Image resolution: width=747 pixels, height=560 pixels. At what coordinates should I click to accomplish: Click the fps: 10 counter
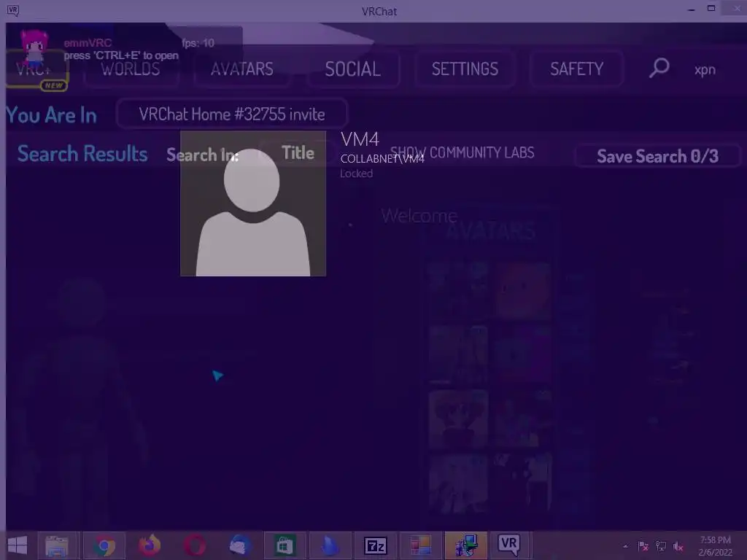198,43
